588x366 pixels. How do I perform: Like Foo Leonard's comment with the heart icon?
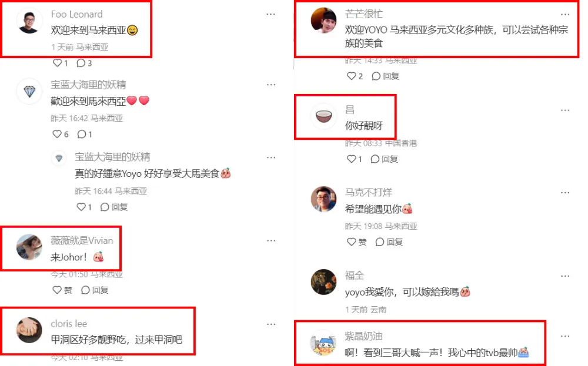(x=57, y=63)
